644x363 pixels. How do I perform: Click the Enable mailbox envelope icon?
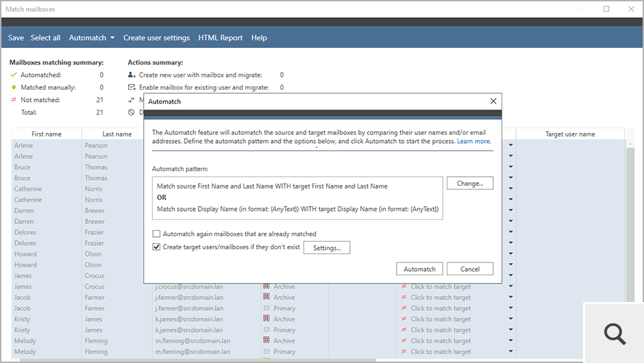click(x=132, y=88)
